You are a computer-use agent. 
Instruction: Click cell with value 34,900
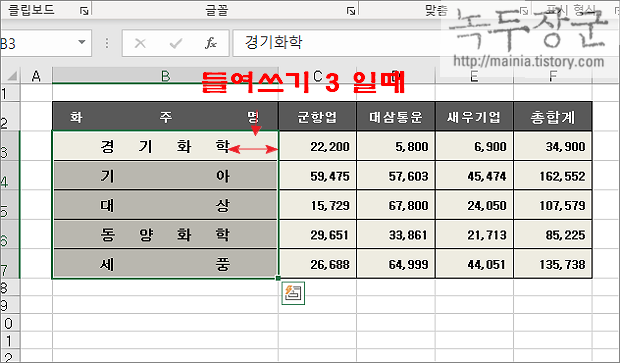coord(553,146)
